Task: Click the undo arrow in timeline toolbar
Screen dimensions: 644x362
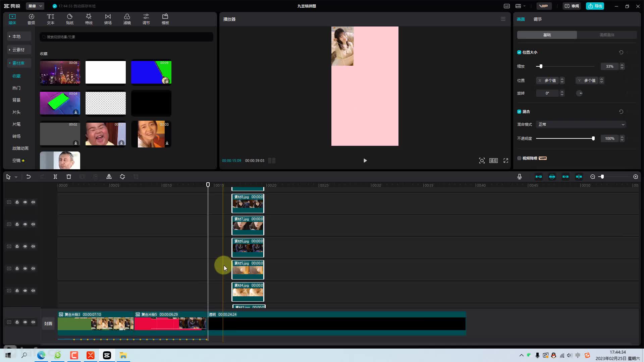Action: pyautogui.click(x=29, y=177)
